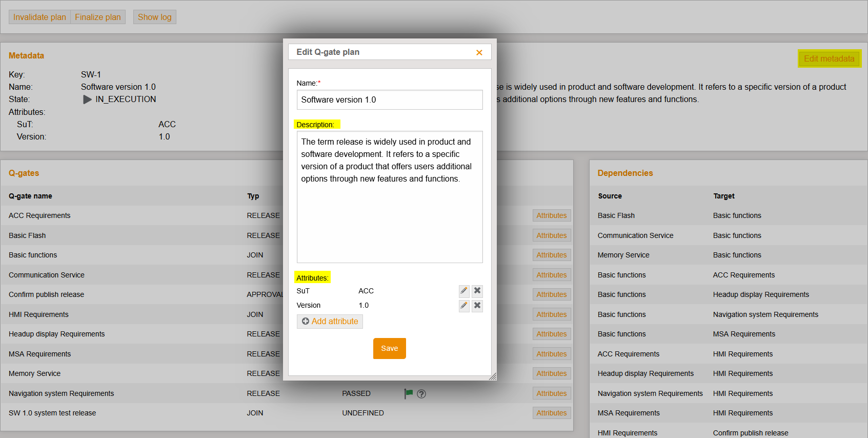The width and height of the screenshot is (868, 438).
Task: Select 'MSA Requirements' Q-gate name
Action: (40, 354)
